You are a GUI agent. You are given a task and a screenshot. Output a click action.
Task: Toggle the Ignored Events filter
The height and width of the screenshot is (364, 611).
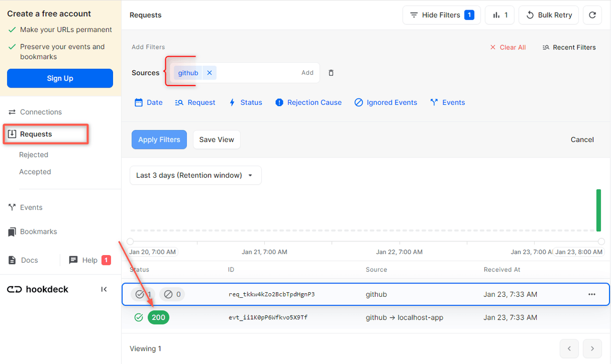(385, 102)
